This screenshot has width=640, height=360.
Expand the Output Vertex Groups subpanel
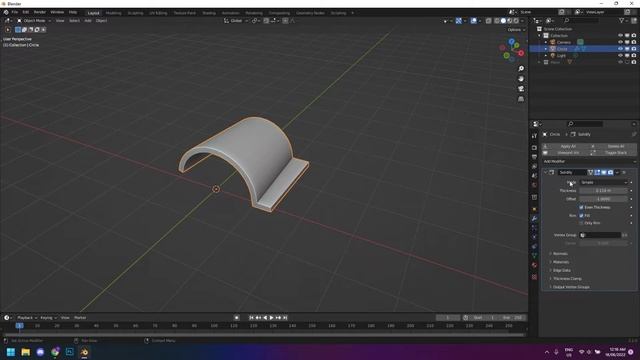coord(571,287)
